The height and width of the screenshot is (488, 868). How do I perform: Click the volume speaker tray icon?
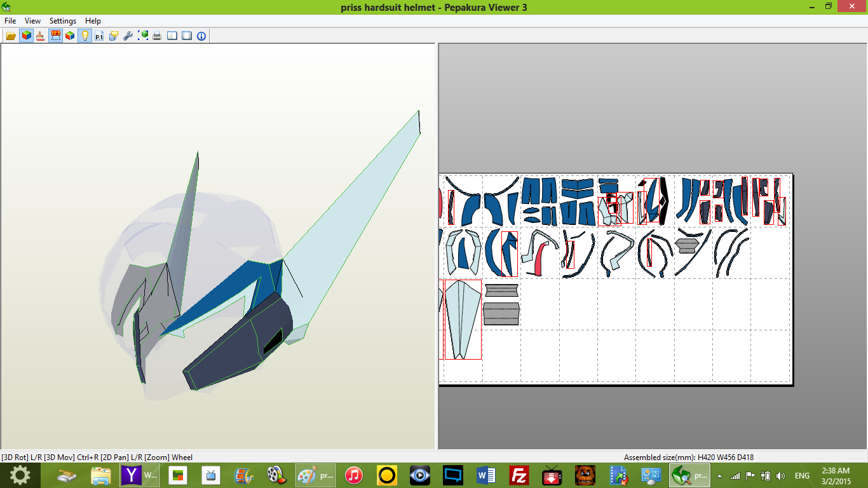(780, 476)
